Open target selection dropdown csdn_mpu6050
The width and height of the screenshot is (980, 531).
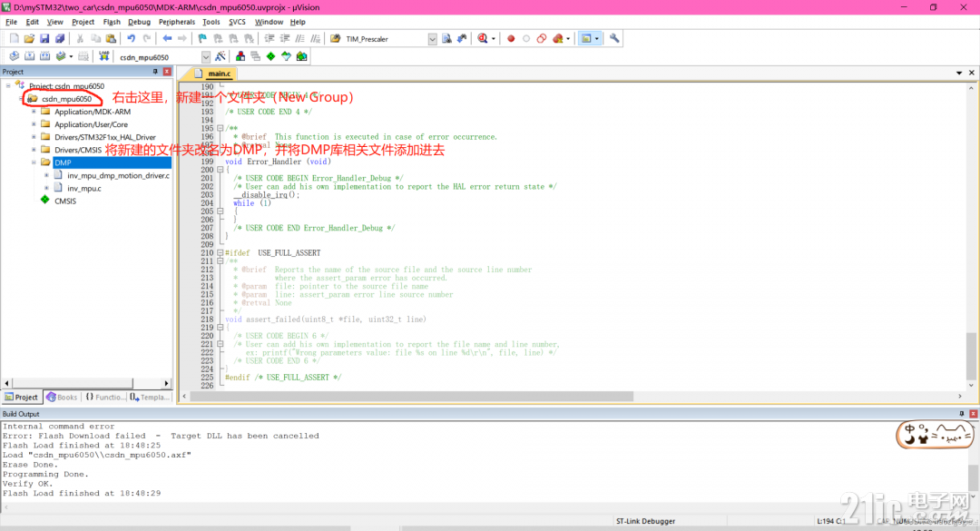(x=206, y=57)
